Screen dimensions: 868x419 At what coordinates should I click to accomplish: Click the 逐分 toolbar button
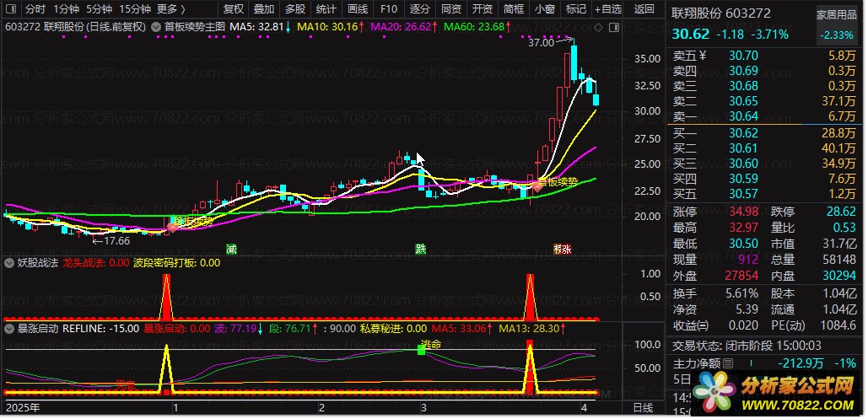coord(419,9)
